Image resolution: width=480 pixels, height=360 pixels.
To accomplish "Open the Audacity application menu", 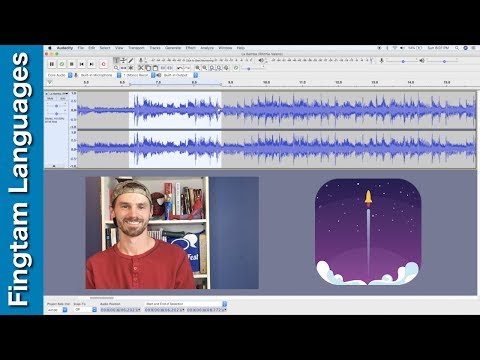I will (65, 48).
